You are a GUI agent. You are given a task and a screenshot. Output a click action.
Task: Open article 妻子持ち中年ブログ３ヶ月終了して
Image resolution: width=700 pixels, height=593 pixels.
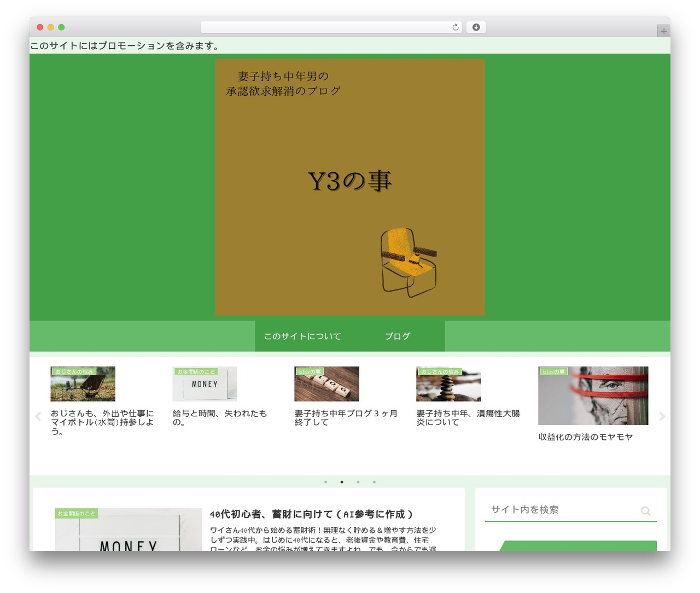pos(346,418)
